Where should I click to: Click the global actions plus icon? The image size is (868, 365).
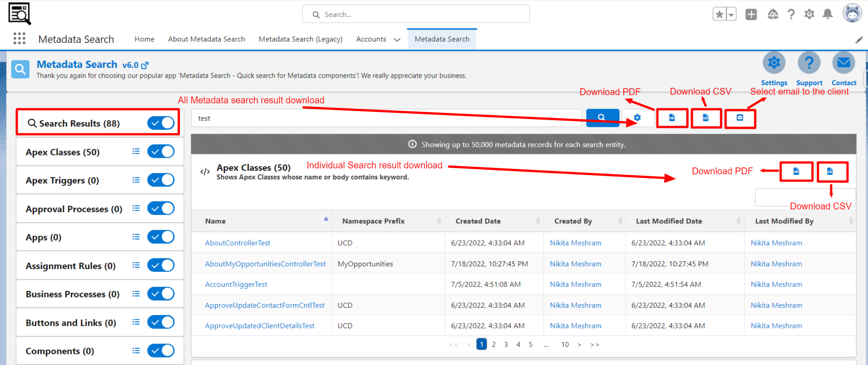[x=751, y=15]
